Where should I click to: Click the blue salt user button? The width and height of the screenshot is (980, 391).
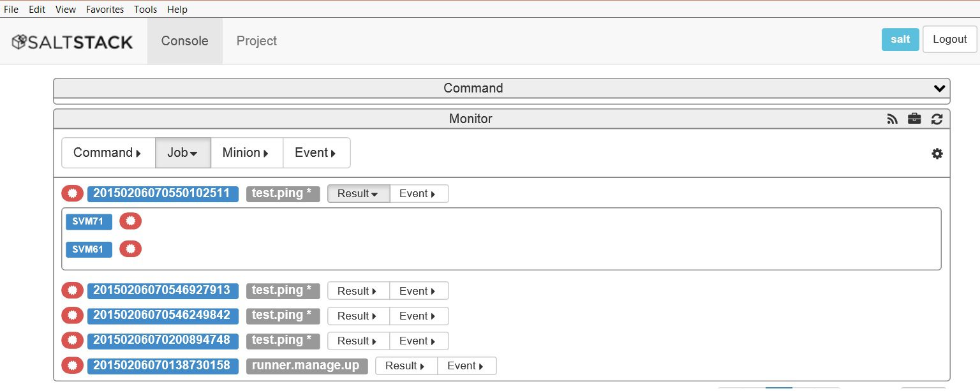(900, 39)
